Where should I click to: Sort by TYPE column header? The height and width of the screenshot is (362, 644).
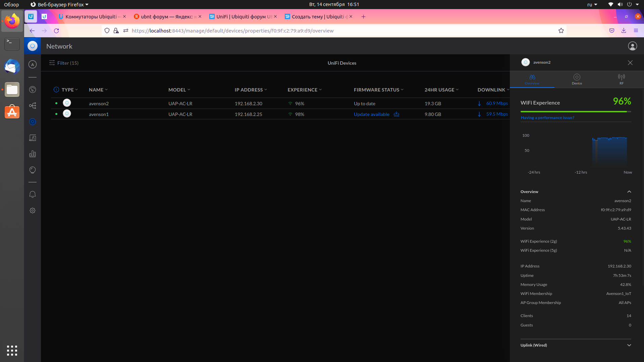70,90
